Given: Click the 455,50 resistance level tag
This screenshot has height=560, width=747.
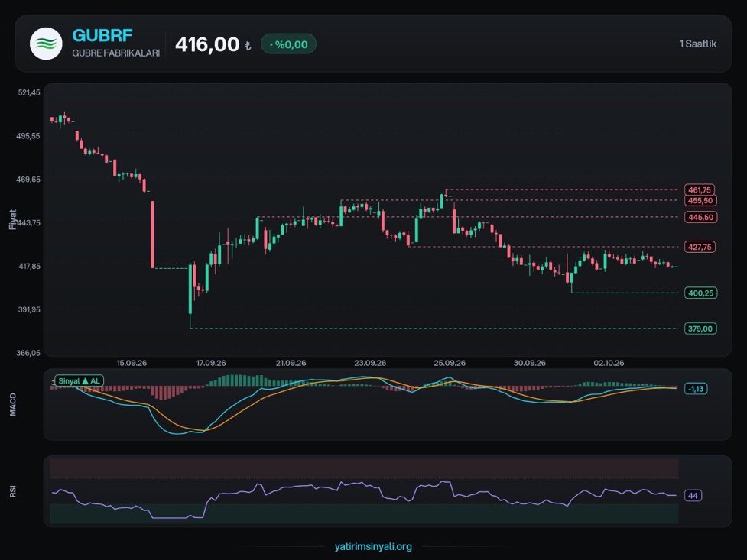Looking at the screenshot, I should (700, 200).
